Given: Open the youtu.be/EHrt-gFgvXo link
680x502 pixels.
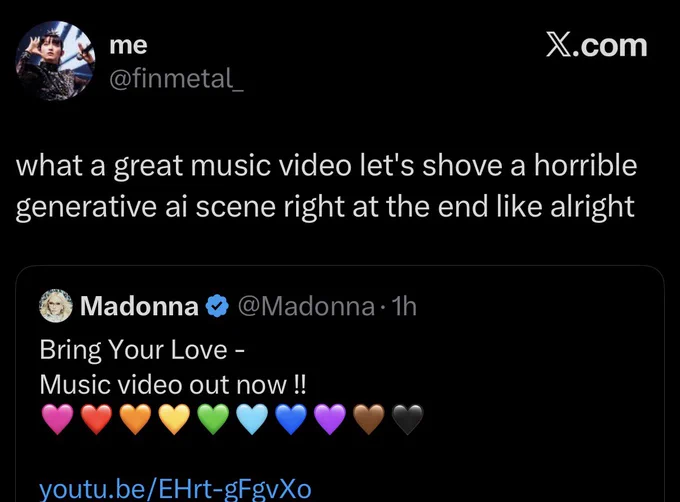Looking at the screenshot, I should tap(175, 489).
